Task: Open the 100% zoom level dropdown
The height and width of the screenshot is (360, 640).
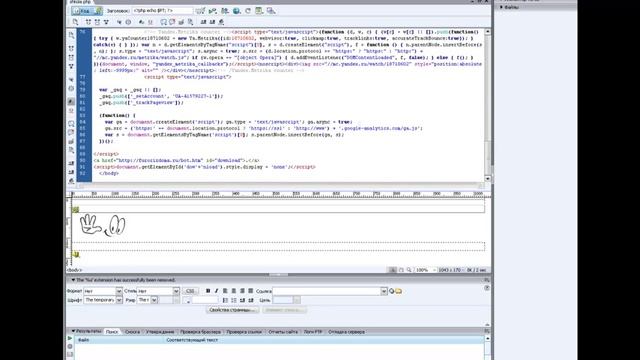Action: click(x=426, y=270)
